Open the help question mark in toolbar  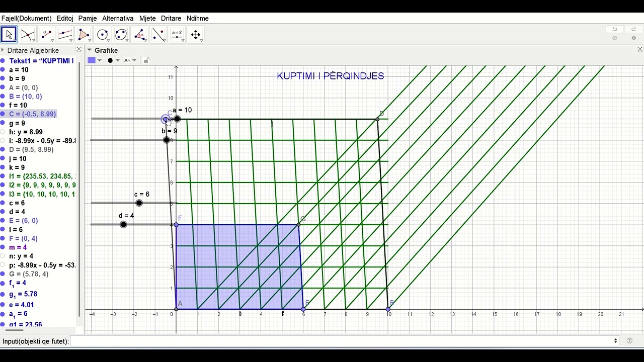point(614,38)
